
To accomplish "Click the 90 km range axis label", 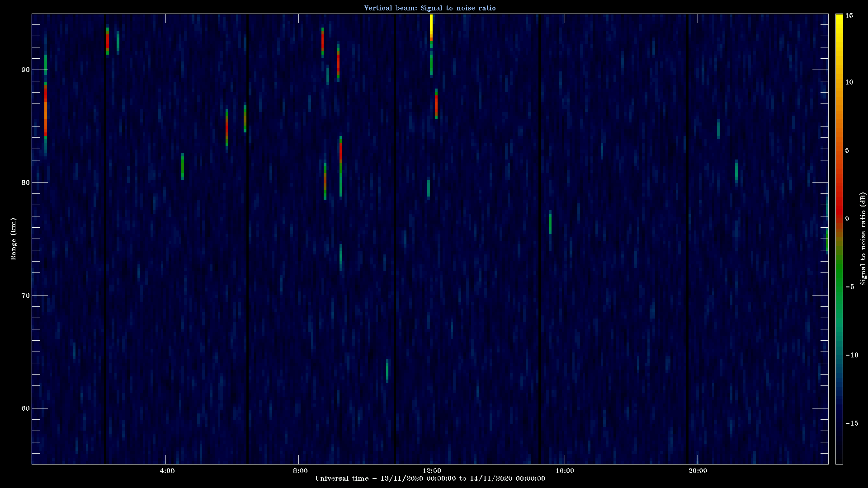I will 25,70.
